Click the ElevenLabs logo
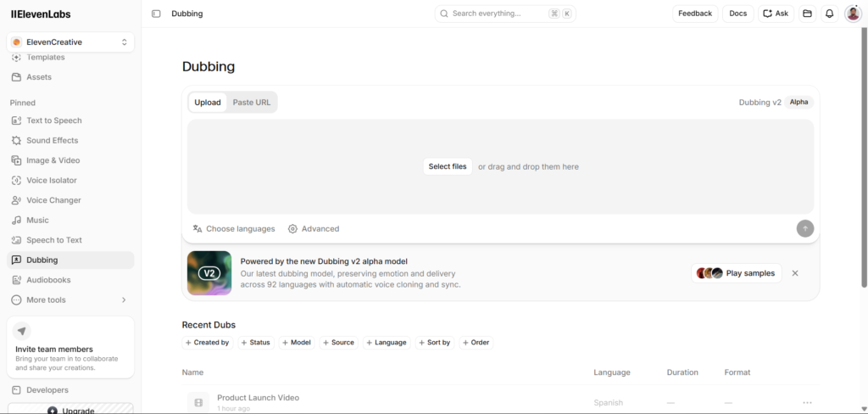Viewport: 868px width, 414px height. (41, 14)
